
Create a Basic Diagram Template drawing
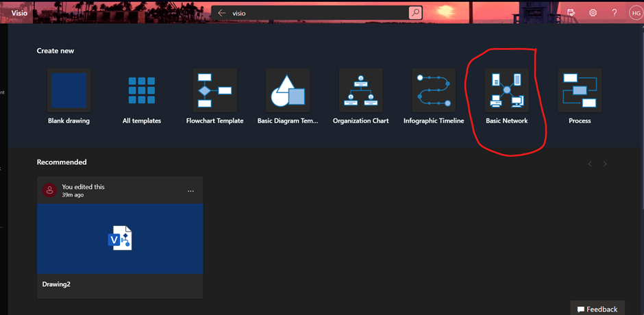[x=288, y=90]
